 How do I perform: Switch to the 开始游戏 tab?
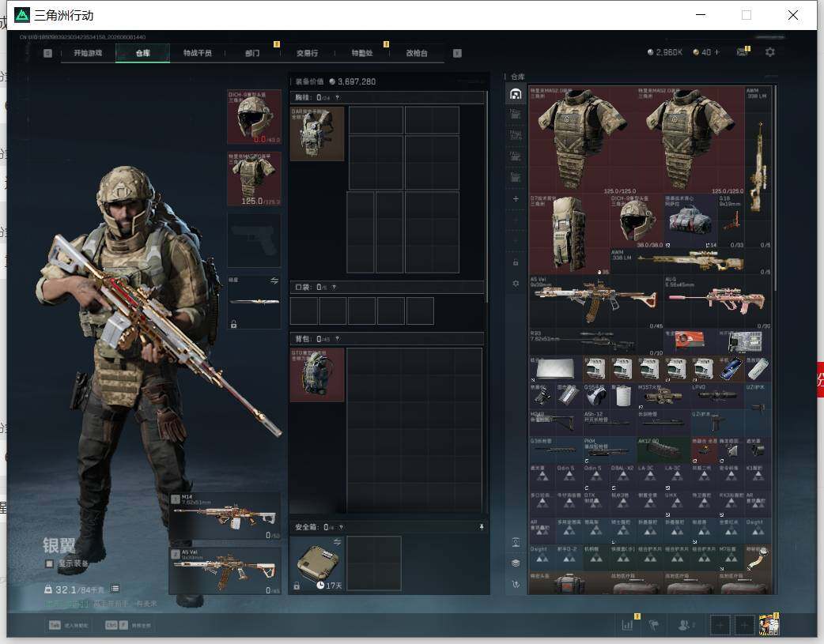pos(88,53)
